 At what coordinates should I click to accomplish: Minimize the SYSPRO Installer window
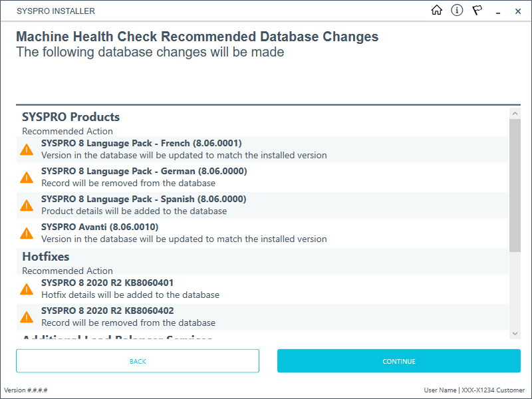click(x=498, y=11)
